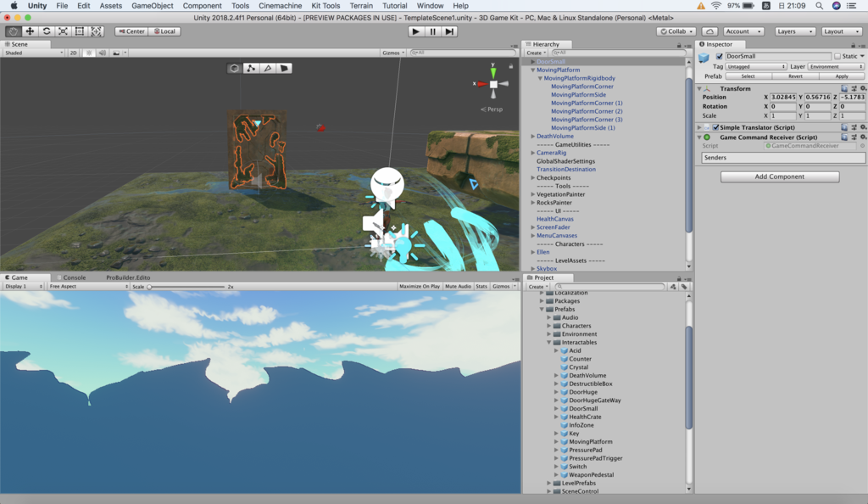Open Project search-by-type filter icon
Viewport: 868px width, 504px height.
(673, 287)
